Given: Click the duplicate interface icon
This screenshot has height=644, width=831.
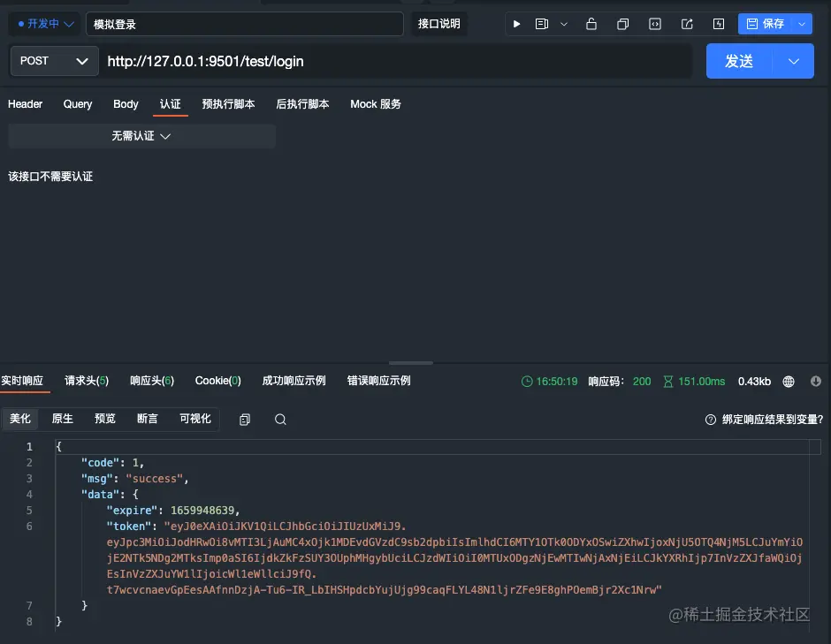Looking at the screenshot, I should coord(623,24).
